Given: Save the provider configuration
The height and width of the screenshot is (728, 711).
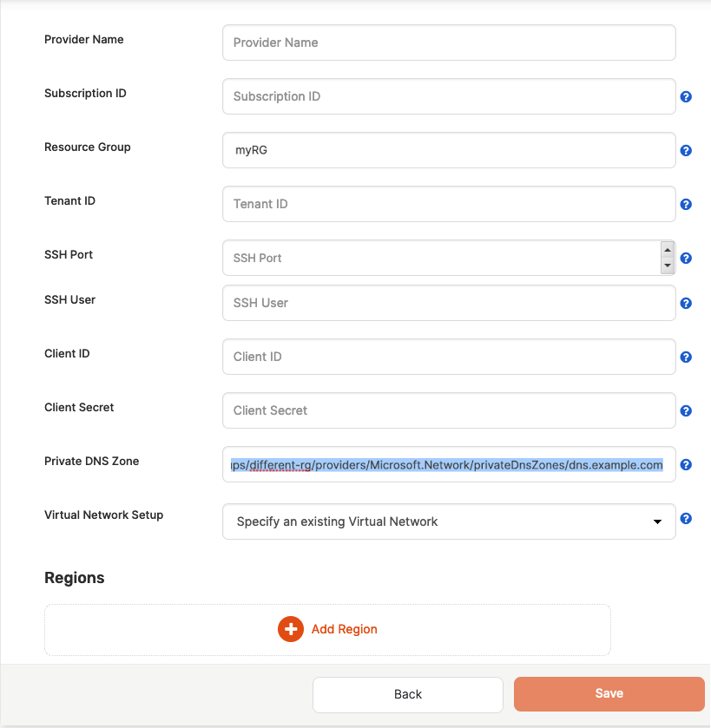Looking at the screenshot, I should (609, 693).
